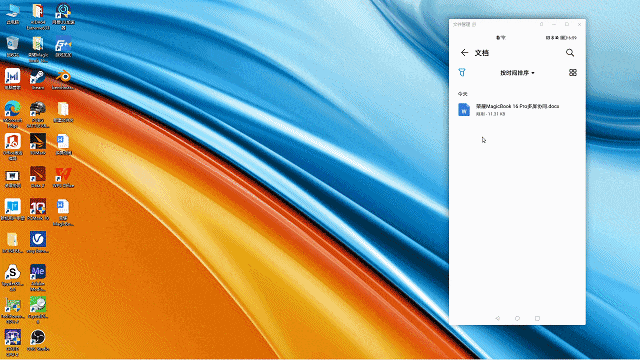Select the Dota 2 desktop shortcut

click(x=38, y=177)
